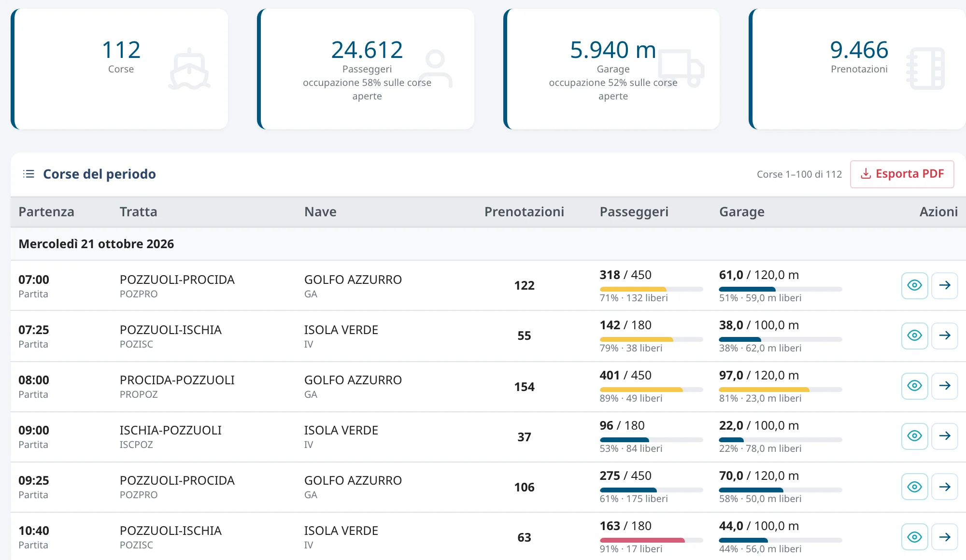Click the 5.940 m Garage summary card
Screen dimensions: 966x560
[x=611, y=69]
